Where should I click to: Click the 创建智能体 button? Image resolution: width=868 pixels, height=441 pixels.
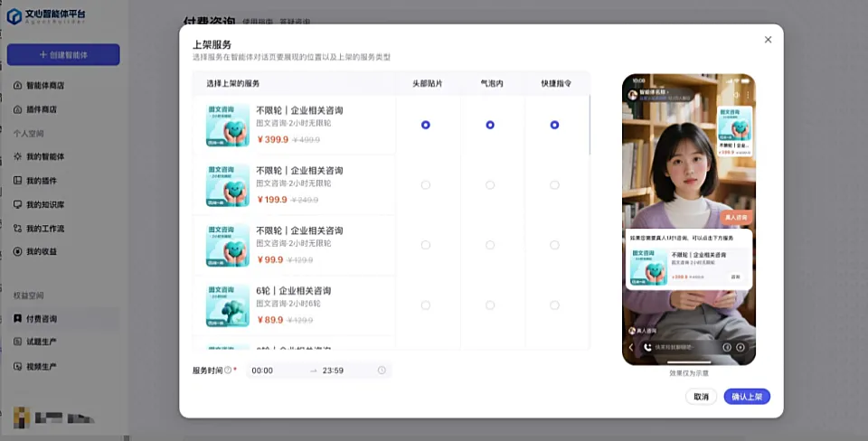[x=63, y=55]
